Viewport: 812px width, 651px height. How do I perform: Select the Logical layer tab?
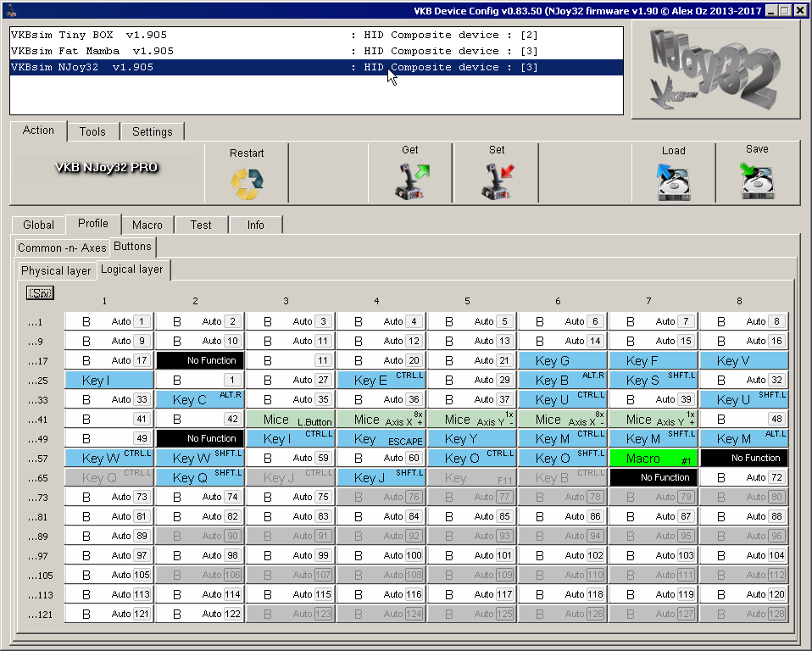pyautogui.click(x=132, y=270)
